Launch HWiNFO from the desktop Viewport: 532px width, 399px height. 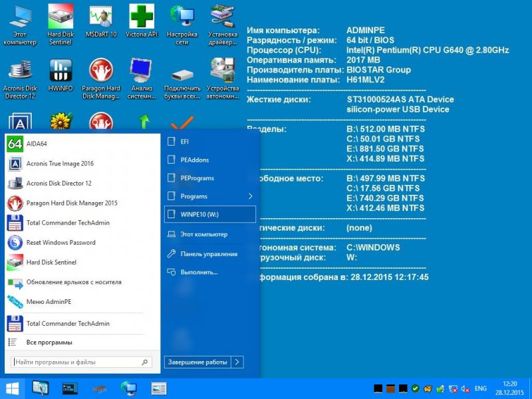[x=61, y=75]
